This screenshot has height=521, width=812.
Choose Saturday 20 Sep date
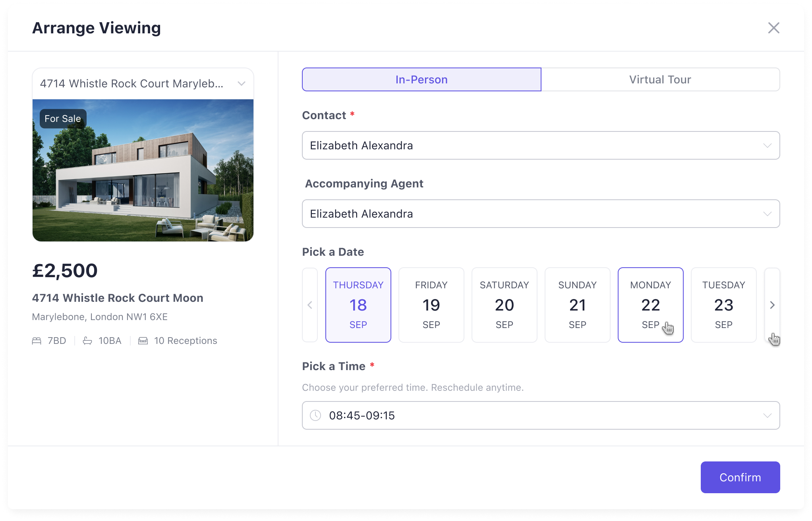pyautogui.click(x=504, y=305)
